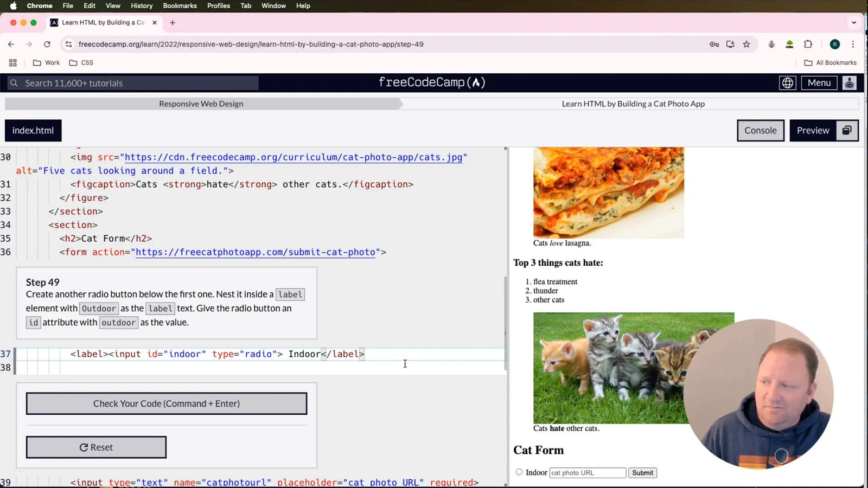868x488 pixels.
Task: Click the Indoor label code on line 37
Action: pyautogui.click(x=217, y=354)
